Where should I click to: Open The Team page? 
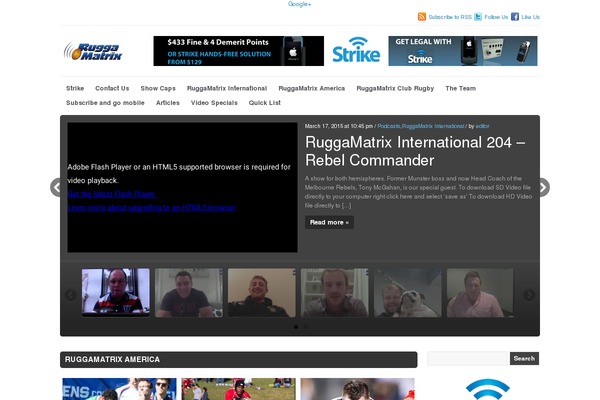click(x=461, y=88)
